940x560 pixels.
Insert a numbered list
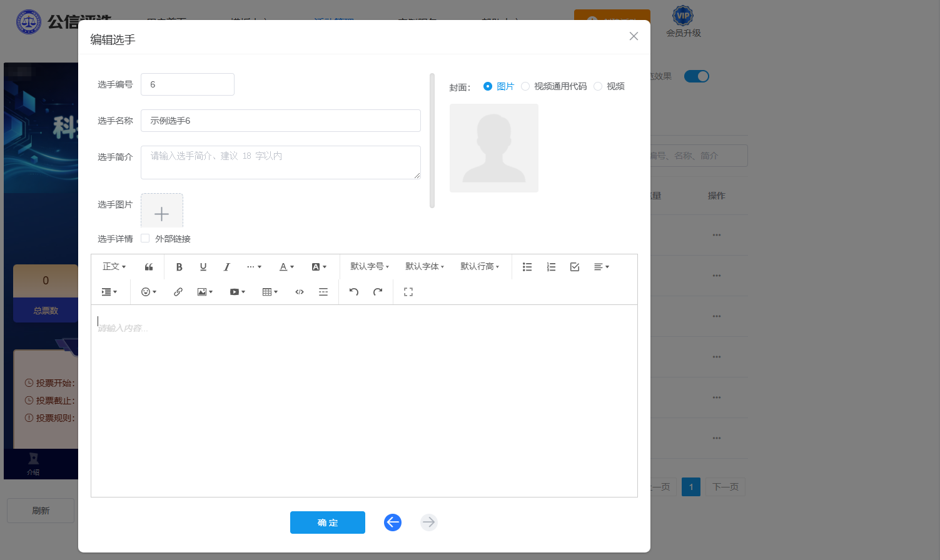coord(551,267)
